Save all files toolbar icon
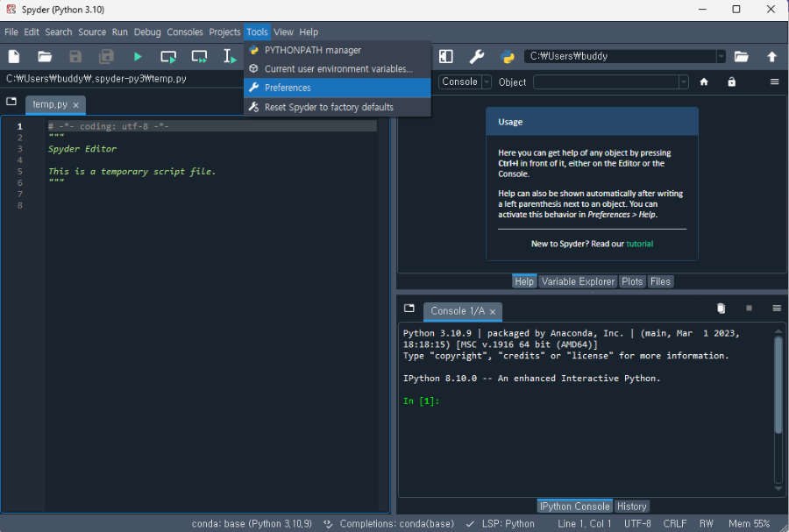Viewport: 789px width, 532px height. pos(106,56)
